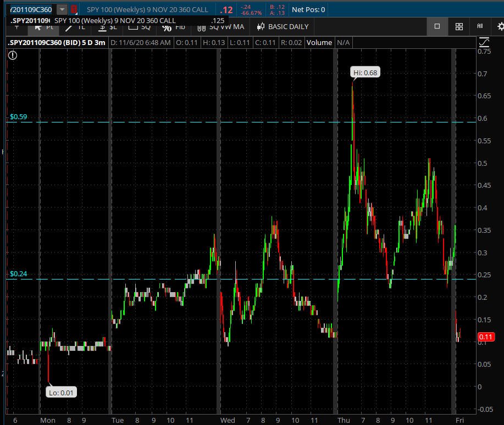Toggle the price axis scale icon
504x425 pixels.
(x=484, y=42)
